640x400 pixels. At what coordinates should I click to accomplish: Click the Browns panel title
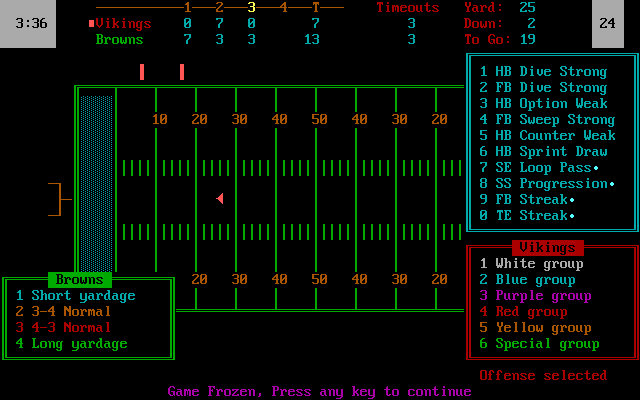(80, 280)
